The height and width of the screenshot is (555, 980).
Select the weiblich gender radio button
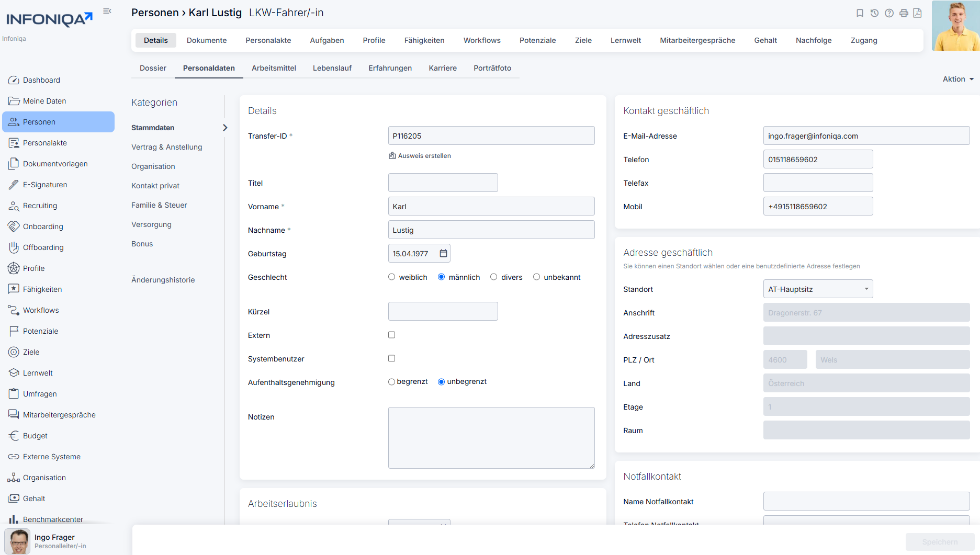tap(391, 277)
